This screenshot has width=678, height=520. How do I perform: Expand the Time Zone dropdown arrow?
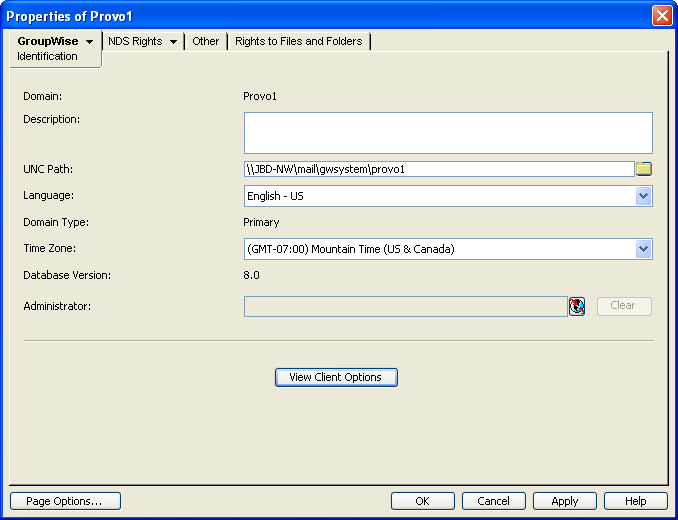coord(643,249)
